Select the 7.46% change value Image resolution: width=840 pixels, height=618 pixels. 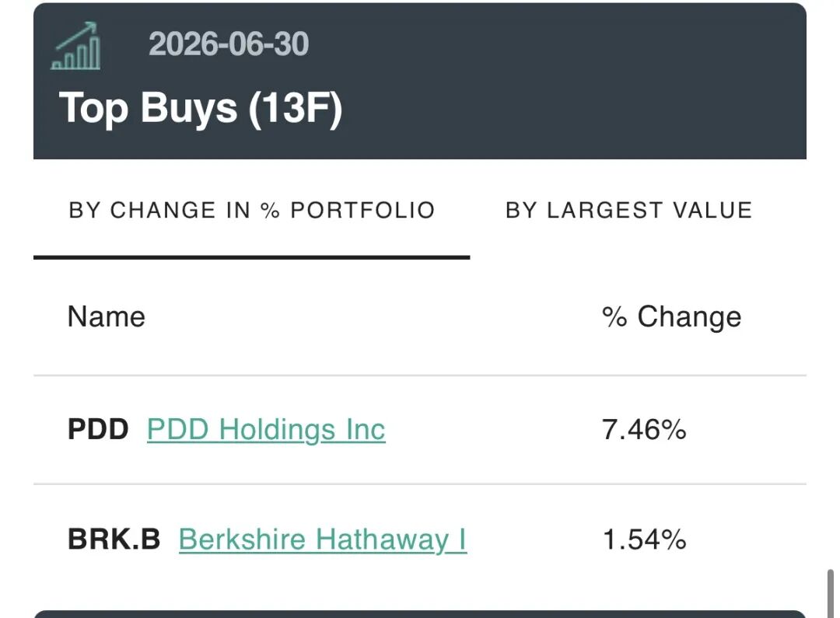[644, 430]
